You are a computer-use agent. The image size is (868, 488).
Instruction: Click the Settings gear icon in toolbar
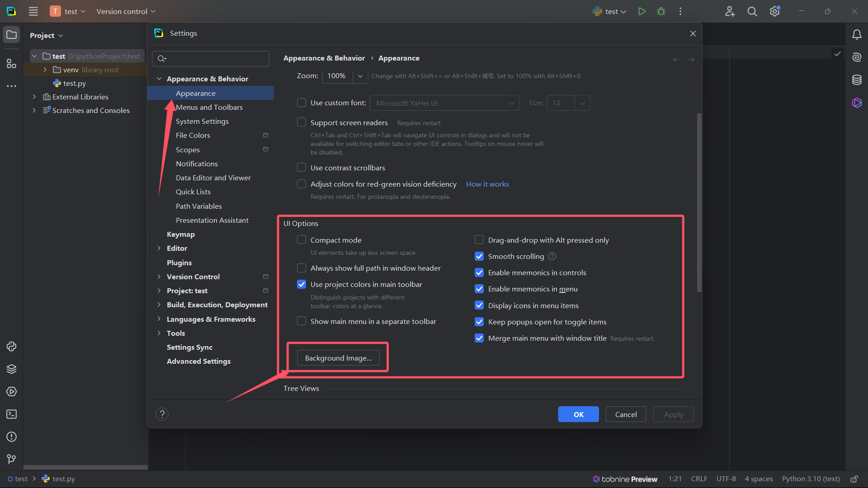(775, 11)
